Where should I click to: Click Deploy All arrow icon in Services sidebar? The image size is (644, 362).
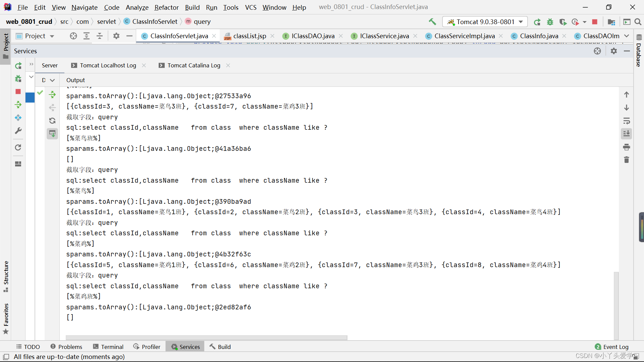pyautogui.click(x=18, y=105)
